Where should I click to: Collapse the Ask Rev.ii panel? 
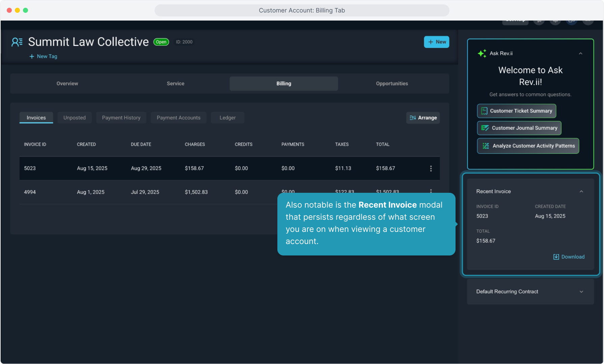(x=580, y=53)
